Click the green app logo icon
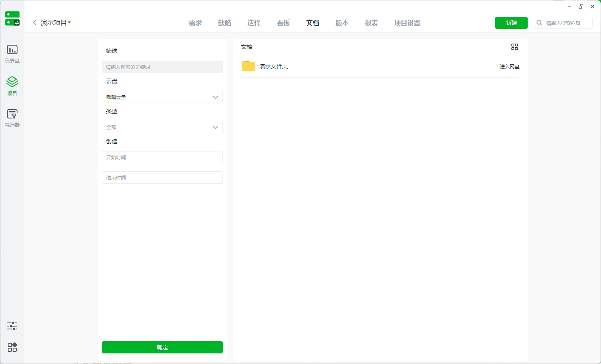 12,18
